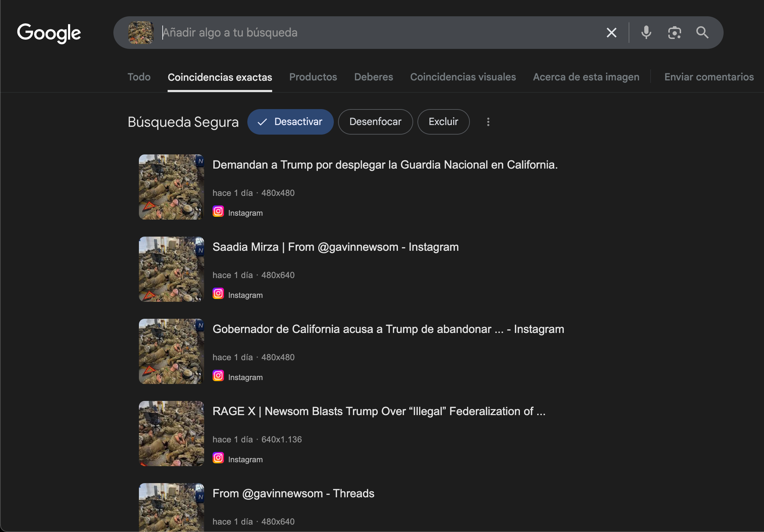Select the Desactivar SafeSearch option
764x532 pixels.
coord(290,122)
